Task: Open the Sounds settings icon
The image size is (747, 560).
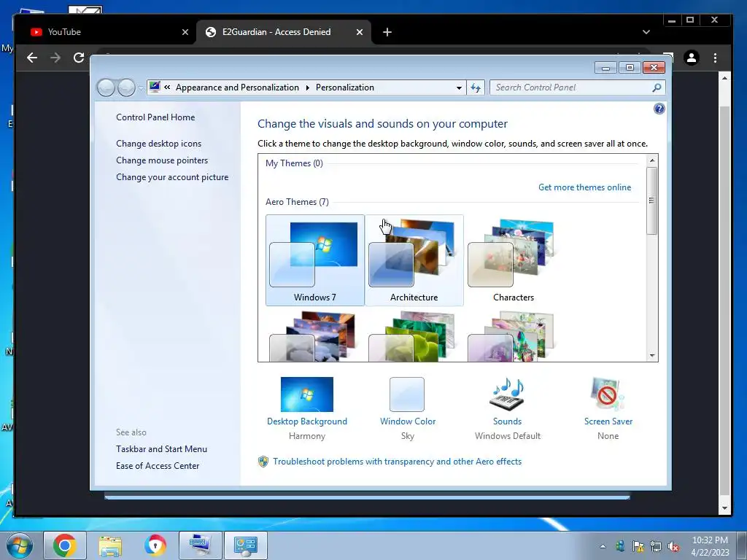Action: coord(507,394)
